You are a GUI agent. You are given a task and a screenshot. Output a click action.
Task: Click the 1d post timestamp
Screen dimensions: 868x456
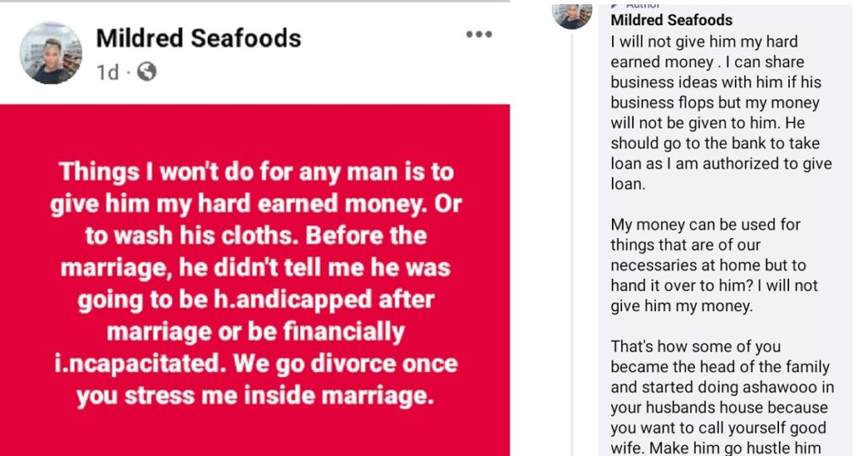[x=108, y=73]
